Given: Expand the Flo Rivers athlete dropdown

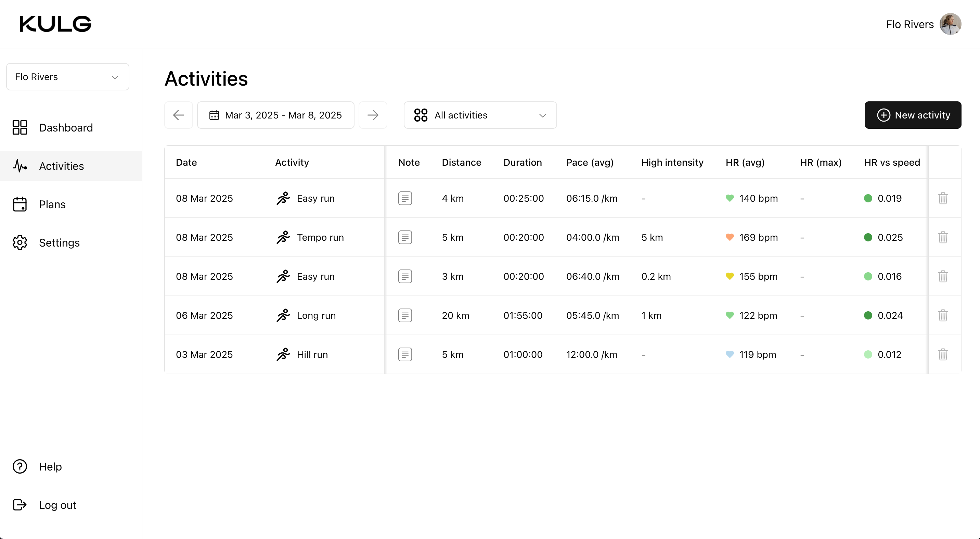Looking at the screenshot, I should point(68,77).
